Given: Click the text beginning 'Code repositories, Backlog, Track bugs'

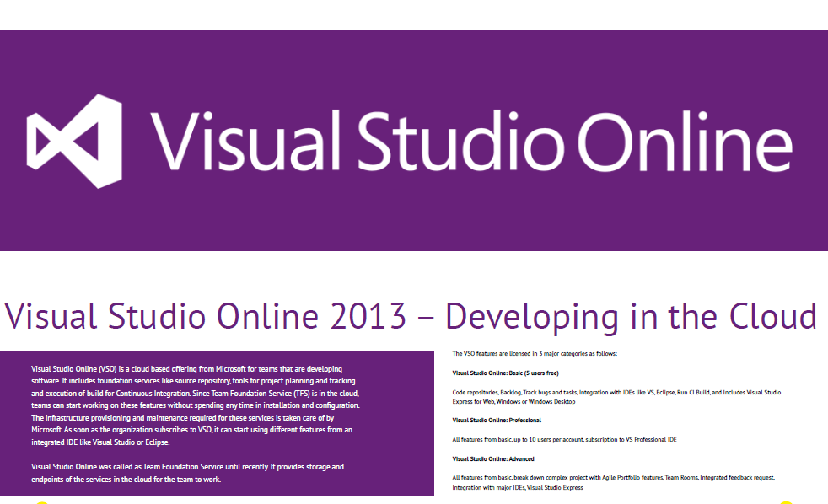Looking at the screenshot, I should pyautogui.click(x=616, y=397).
